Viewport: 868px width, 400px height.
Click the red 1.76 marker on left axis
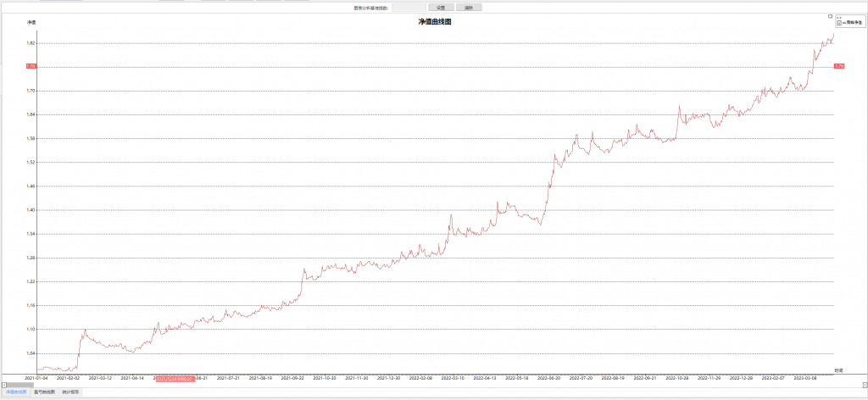[x=31, y=66]
